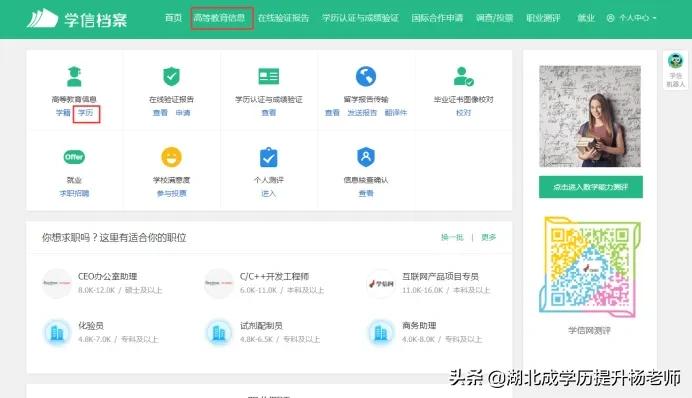Viewport: 692px width, 398px height.
Task: Click the 学历认证与成绩验证 card icon
Action: [269, 76]
